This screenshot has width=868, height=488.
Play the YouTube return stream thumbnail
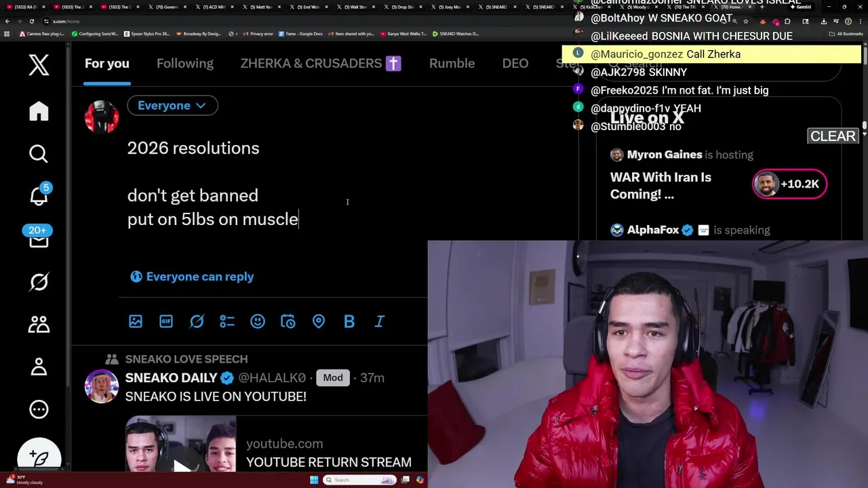pyautogui.click(x=181, y=444)
